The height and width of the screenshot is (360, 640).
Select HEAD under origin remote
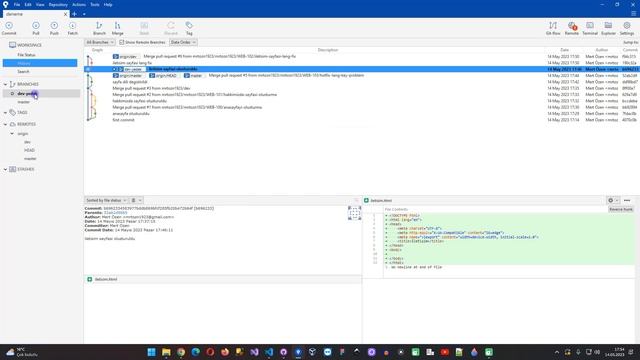click(29, 150)
